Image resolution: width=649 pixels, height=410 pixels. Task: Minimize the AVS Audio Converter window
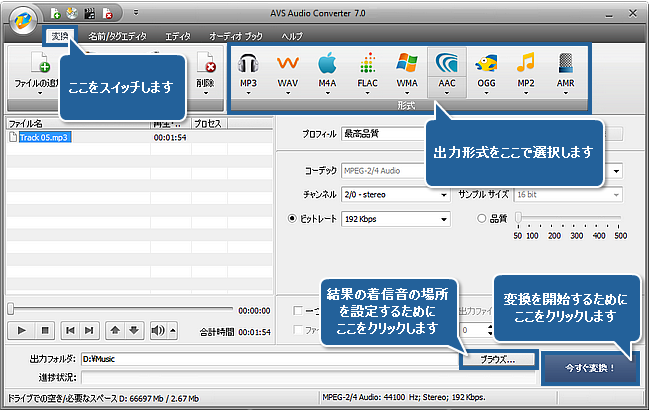(x=609, y=15)
